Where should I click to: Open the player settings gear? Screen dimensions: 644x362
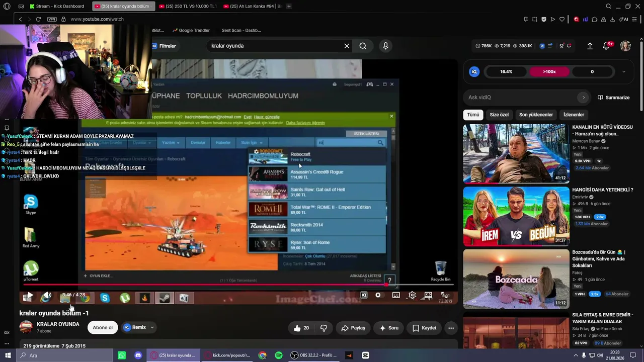pos(412,295)
